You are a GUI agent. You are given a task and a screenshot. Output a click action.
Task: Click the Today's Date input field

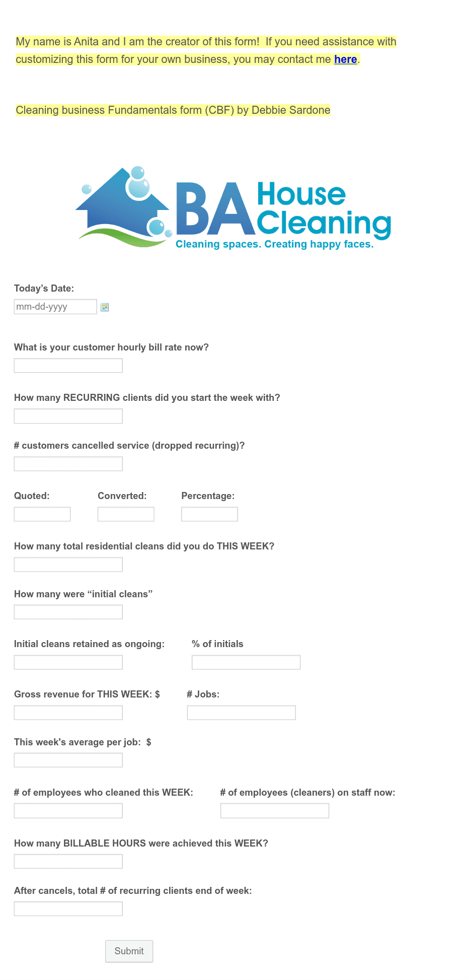tap(55, 307)
